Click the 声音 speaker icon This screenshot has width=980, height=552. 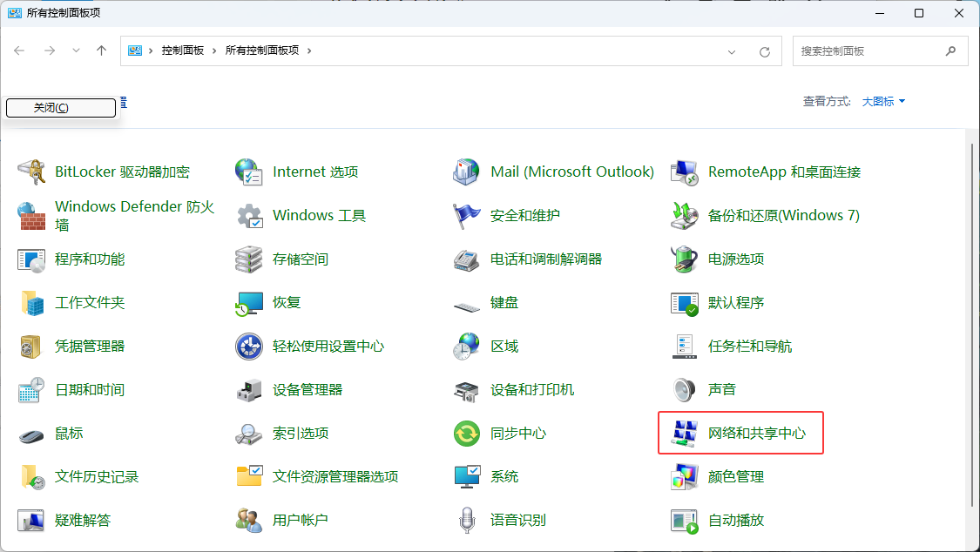coord(685,390)
